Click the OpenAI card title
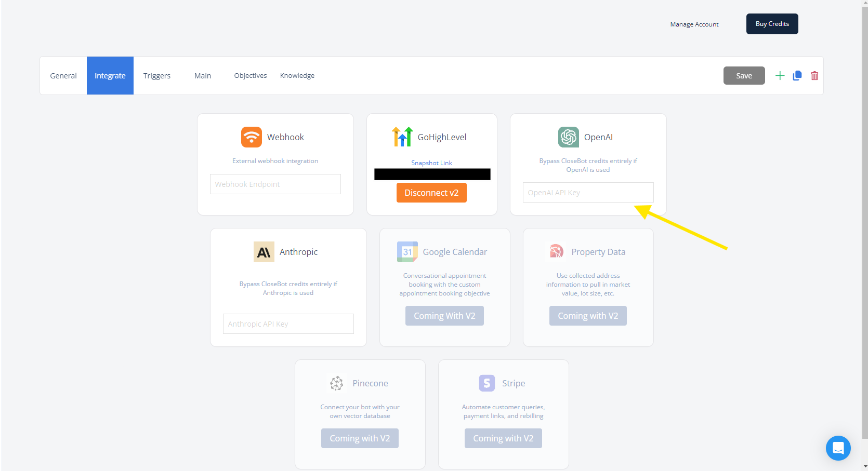Image resolution: width=868 pixels, height=471 pixels. (598, 137)
